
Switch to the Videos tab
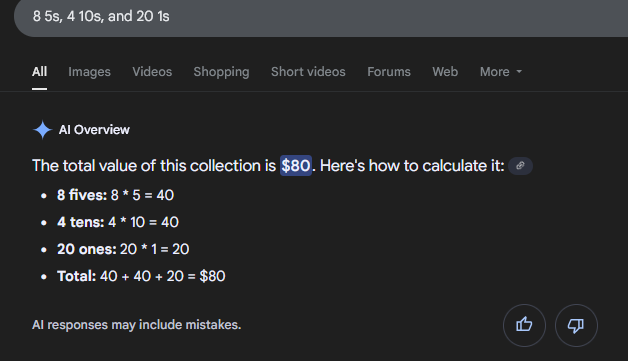coord(152,72)
